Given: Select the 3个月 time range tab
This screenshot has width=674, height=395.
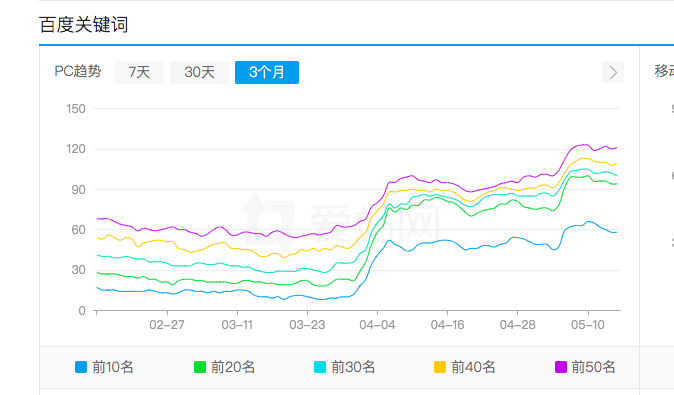Looking at the screenshot, I should [x=267, y=72].
